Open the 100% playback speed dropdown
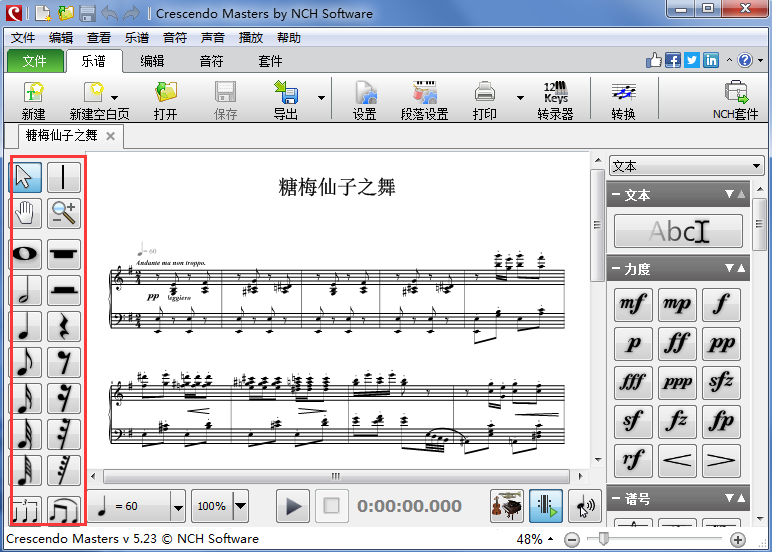This screenshot has height=552, width=772. tap(240, 506)
